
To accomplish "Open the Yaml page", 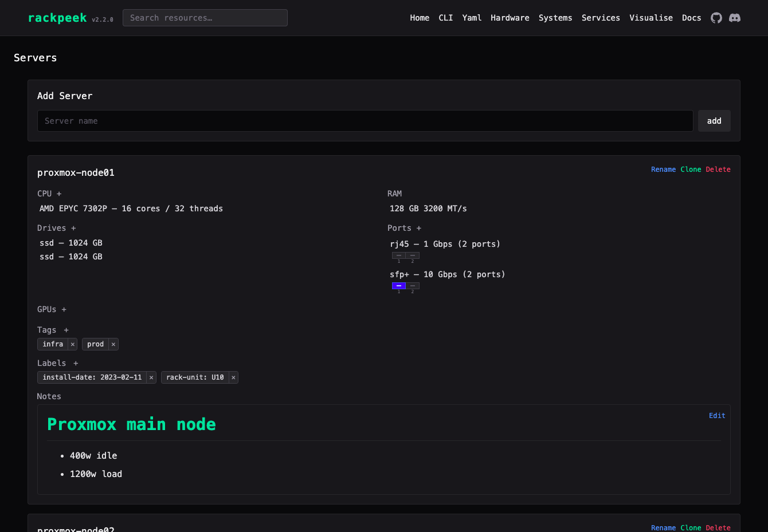I will 472,18.
